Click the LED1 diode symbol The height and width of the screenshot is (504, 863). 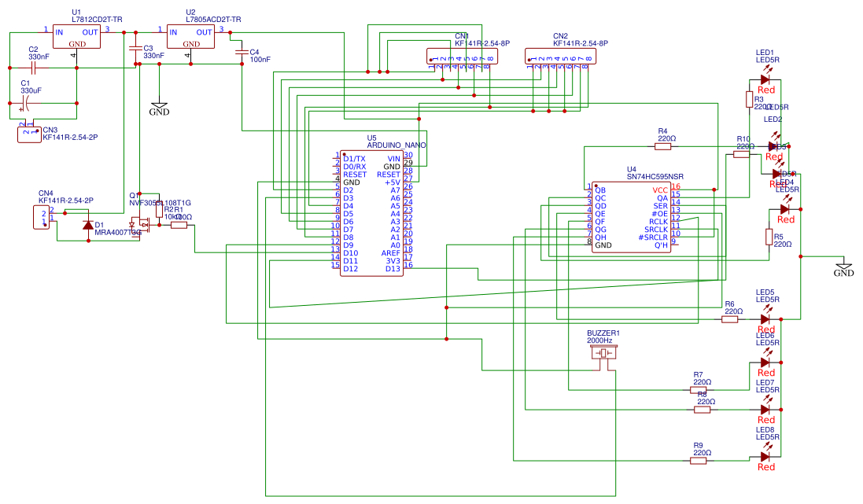click(x=765, y=79)
